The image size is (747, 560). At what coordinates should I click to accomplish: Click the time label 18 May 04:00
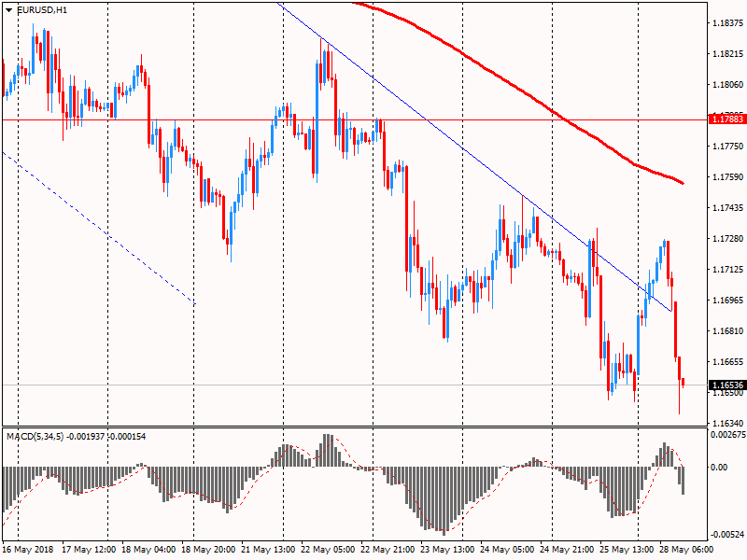(148, 550)
